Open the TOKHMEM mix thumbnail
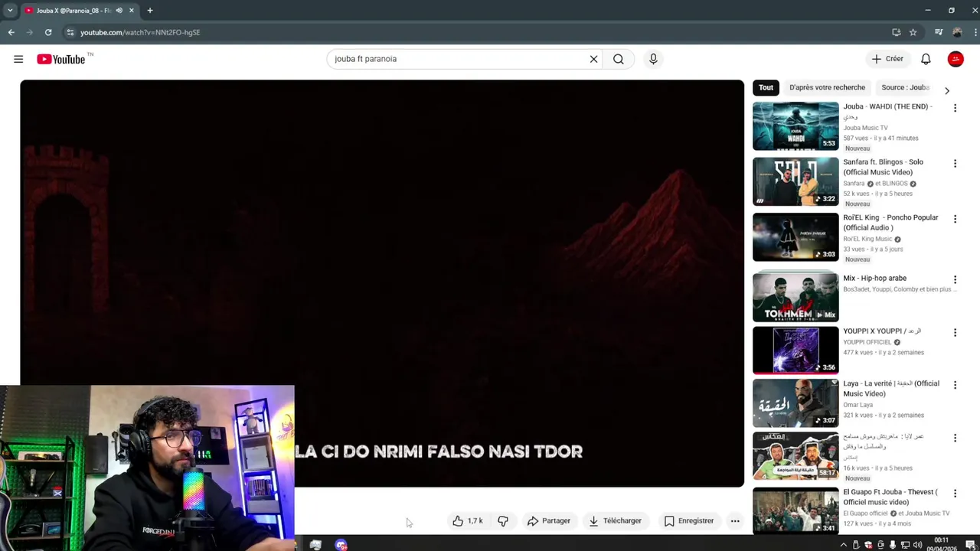The image size is (980, 551). (795, 298)
